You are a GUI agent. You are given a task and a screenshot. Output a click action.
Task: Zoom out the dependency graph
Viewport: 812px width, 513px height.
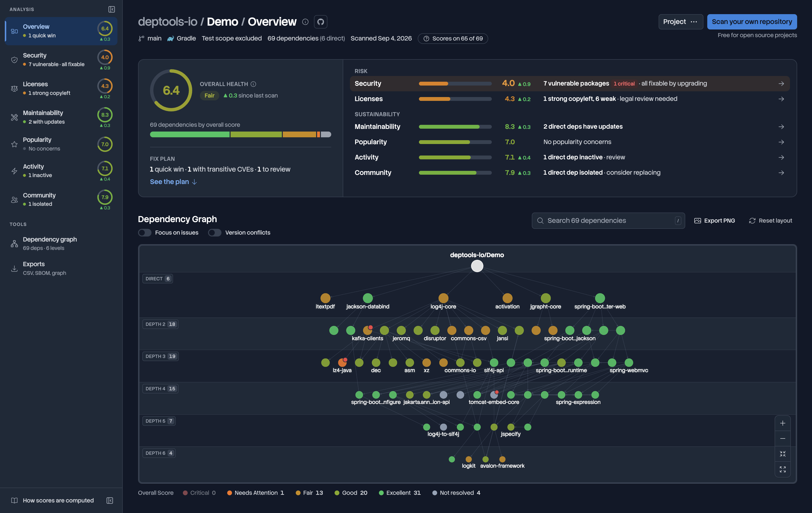(783, 438)
